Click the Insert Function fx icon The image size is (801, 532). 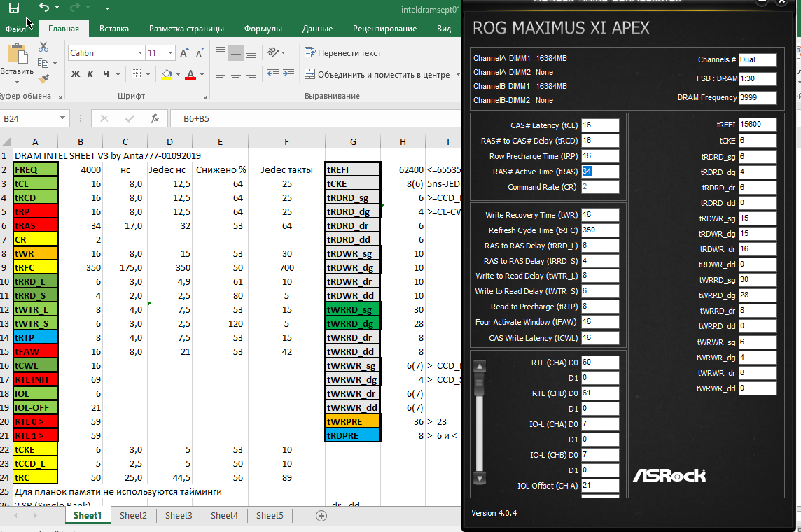coord(154,118)
